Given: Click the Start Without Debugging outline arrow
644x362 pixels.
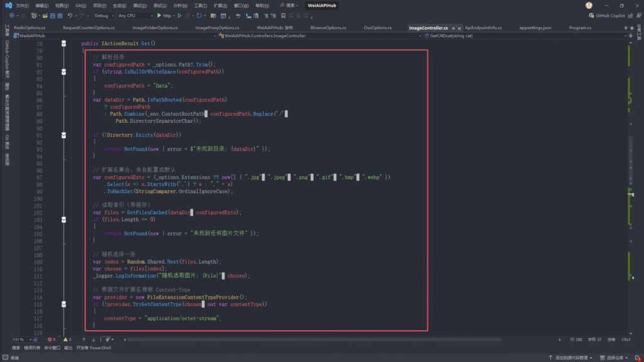Looking at the screenshot, I should pyautogui.click(x=180, y=15).
